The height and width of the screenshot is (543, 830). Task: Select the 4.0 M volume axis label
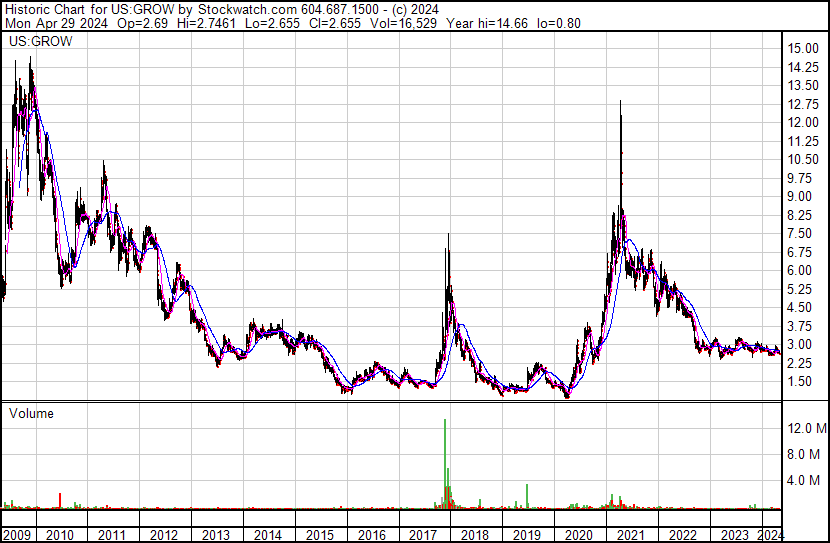pos(803,480)
